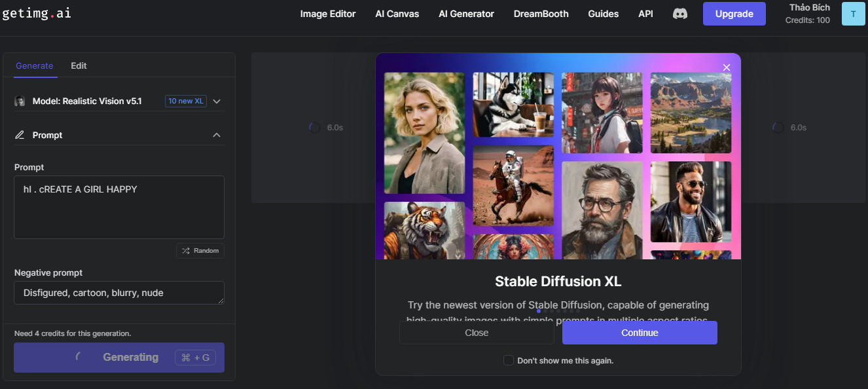This screenshot has width=868, height=389.
Task: Click the Stable Diffusion XL heading
Action: click(x=558, y=282)
